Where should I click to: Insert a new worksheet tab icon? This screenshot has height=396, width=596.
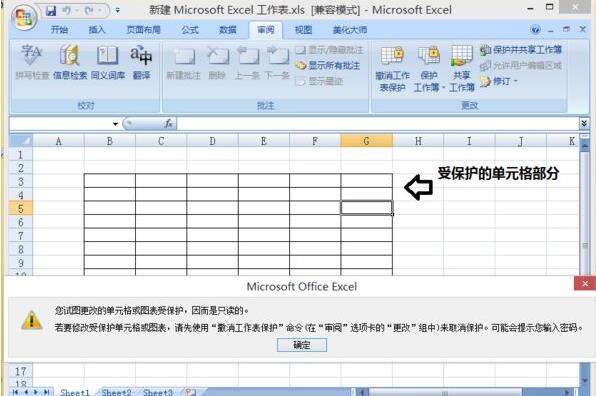[x=190, y=392]
